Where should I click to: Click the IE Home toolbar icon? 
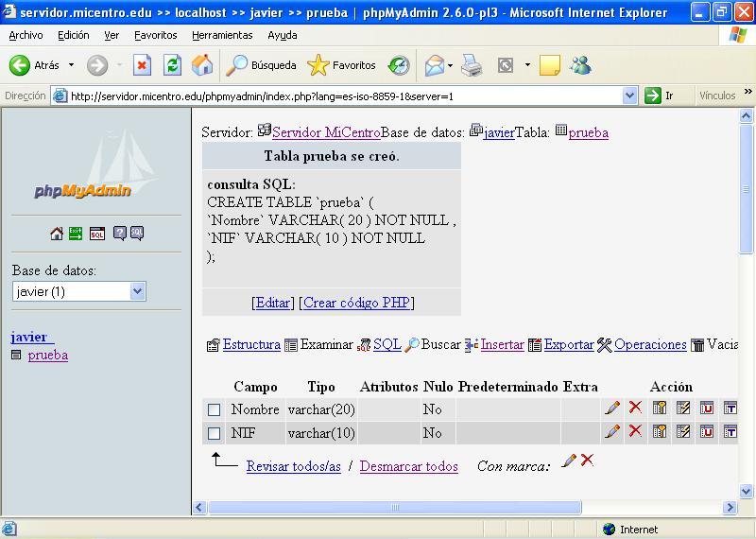202,65
